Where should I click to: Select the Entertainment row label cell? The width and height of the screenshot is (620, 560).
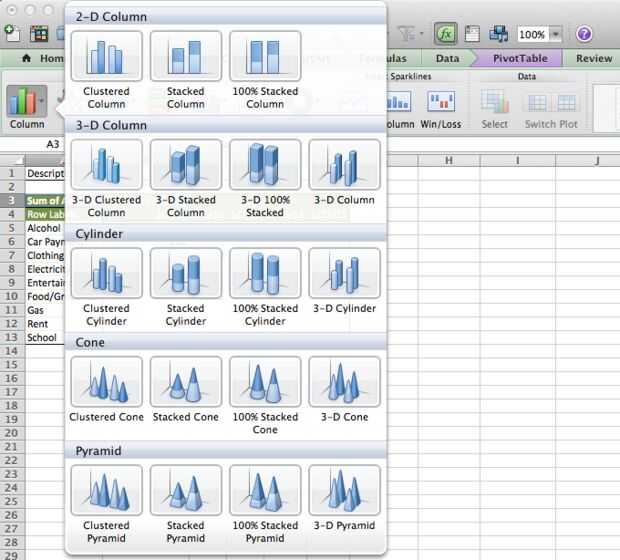[x=45, y=283]
